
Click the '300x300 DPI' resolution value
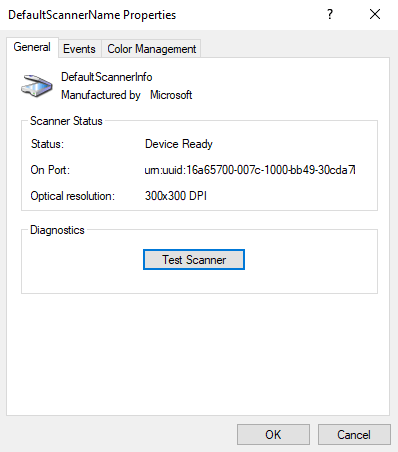point(176,196)
